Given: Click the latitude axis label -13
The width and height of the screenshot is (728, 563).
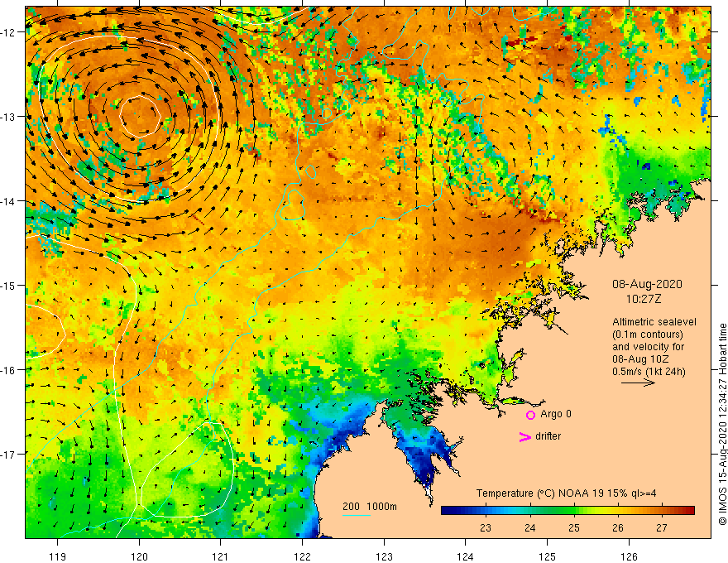Looking at the screenshot, I should click(x=8, y=117).
